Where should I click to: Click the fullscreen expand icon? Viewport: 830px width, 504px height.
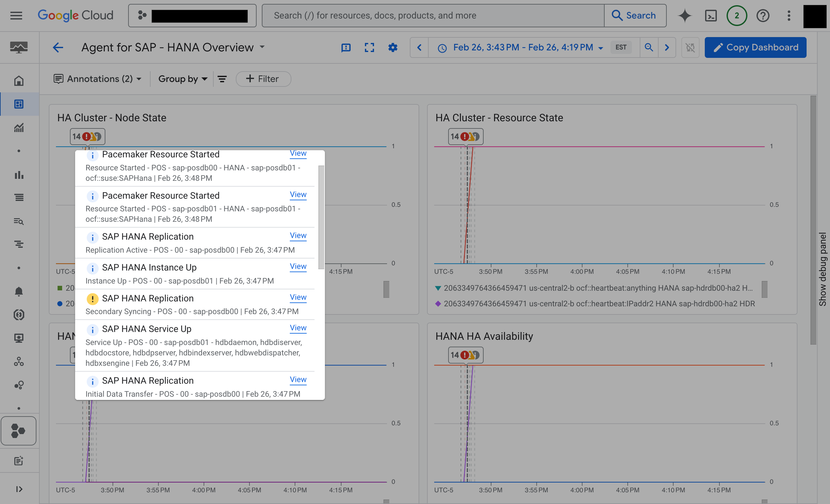tap(369, 47)
